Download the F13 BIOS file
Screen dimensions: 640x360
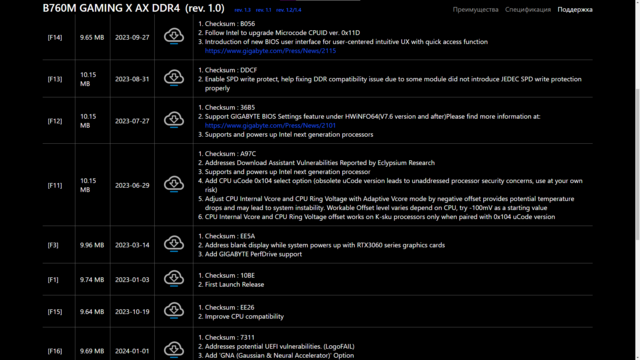pyautogui.click(x=174, y=78)
